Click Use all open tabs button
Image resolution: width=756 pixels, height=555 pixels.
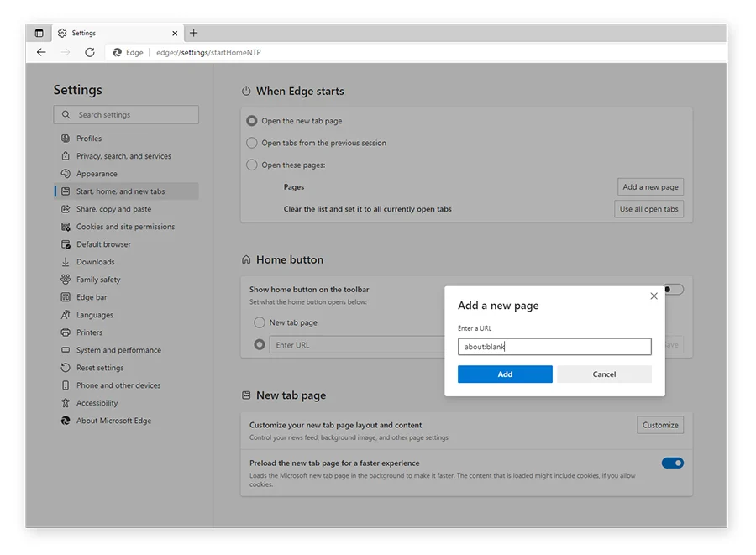click(x=649, y=209)
